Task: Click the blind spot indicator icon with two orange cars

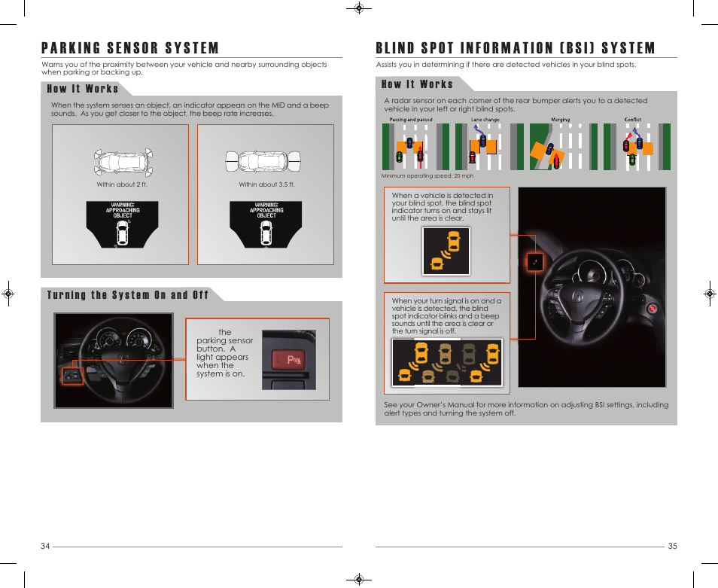Action: click(x=446, y=251)
